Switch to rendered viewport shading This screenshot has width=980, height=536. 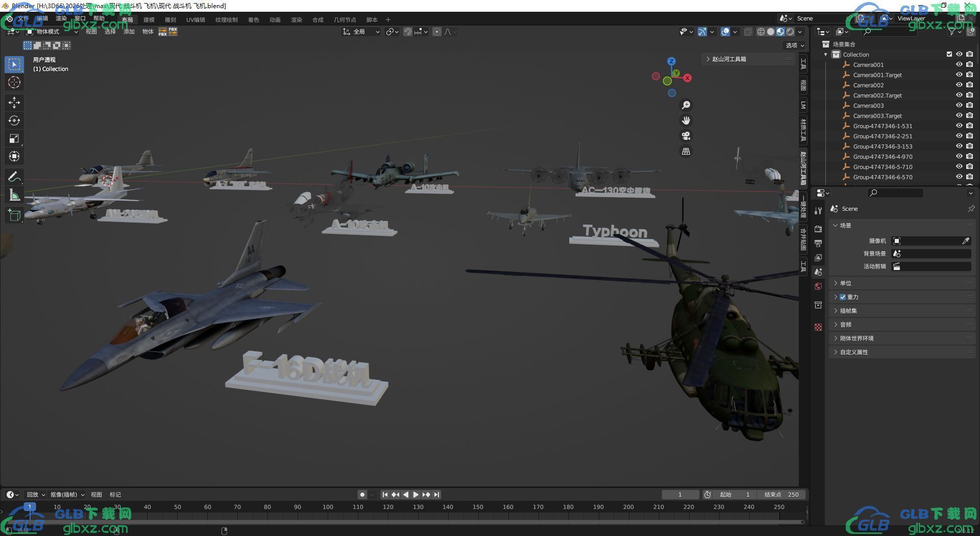click(x=790, y=32)
